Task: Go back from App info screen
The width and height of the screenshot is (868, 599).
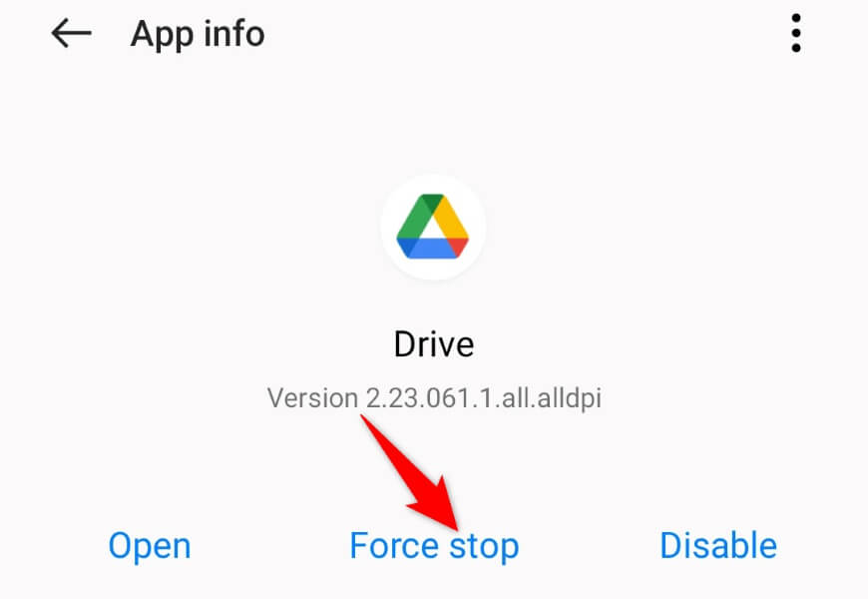Action: pos(72,33)
